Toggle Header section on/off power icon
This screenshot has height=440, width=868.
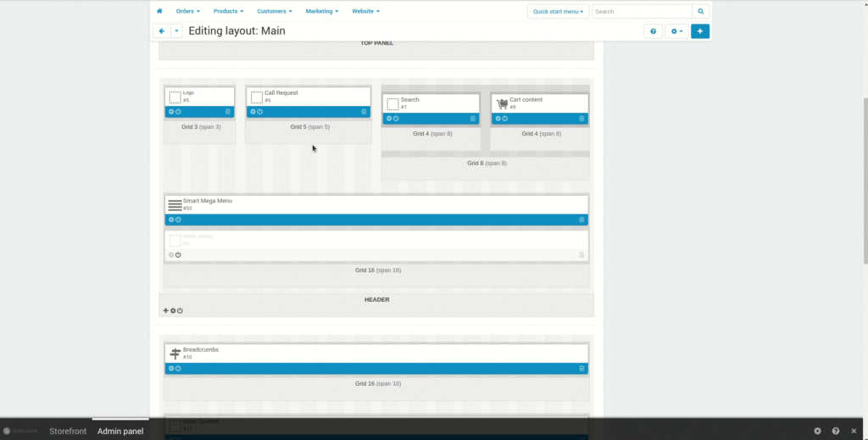180,311
